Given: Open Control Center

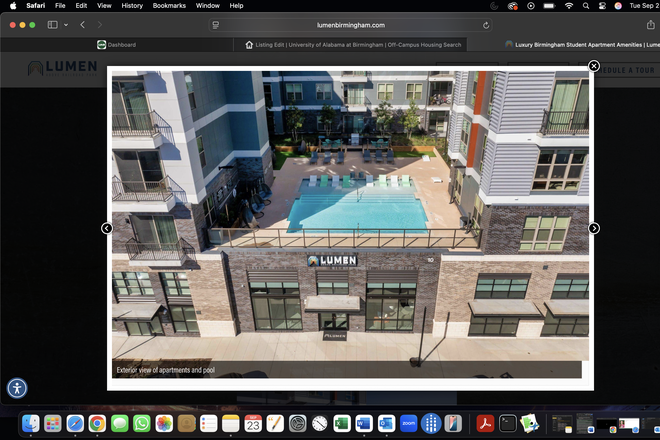Looking at the screenshot, I should [x=602, y=6].
